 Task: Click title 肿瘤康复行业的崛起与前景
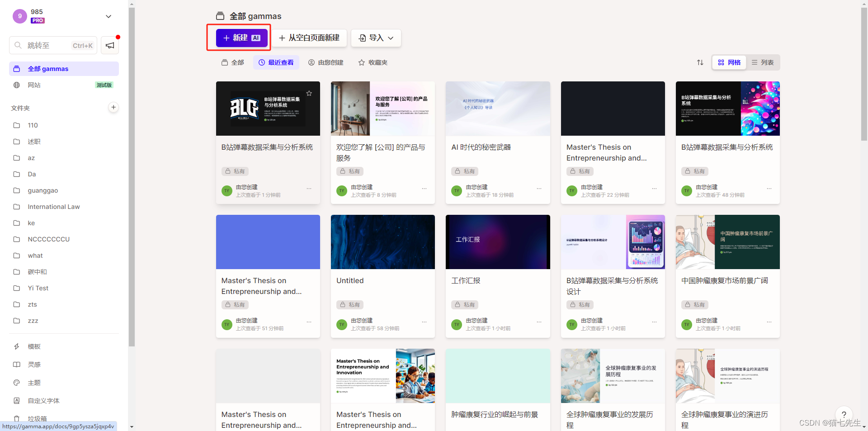[x=495, y=415]
